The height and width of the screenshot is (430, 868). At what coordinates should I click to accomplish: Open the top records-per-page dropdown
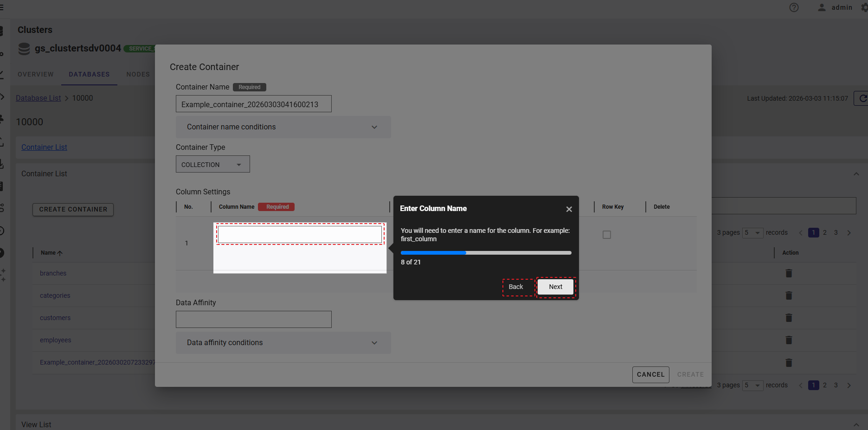[x=752, y=233]
